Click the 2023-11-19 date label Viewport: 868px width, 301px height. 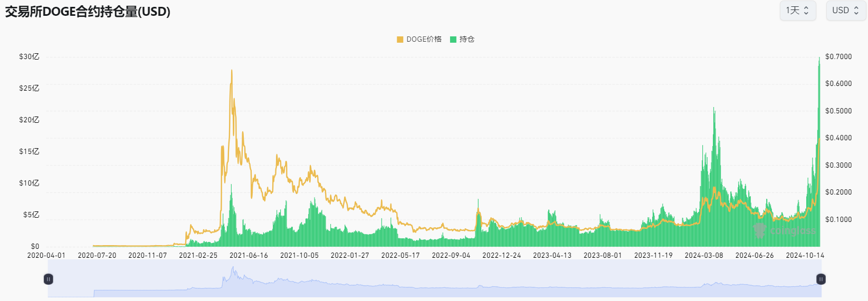[653, 255]
